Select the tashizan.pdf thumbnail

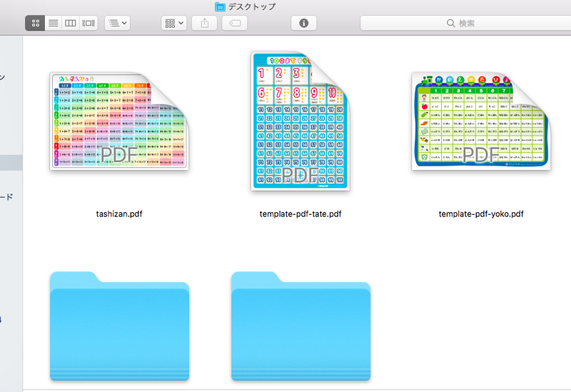(x=119, y=121)
